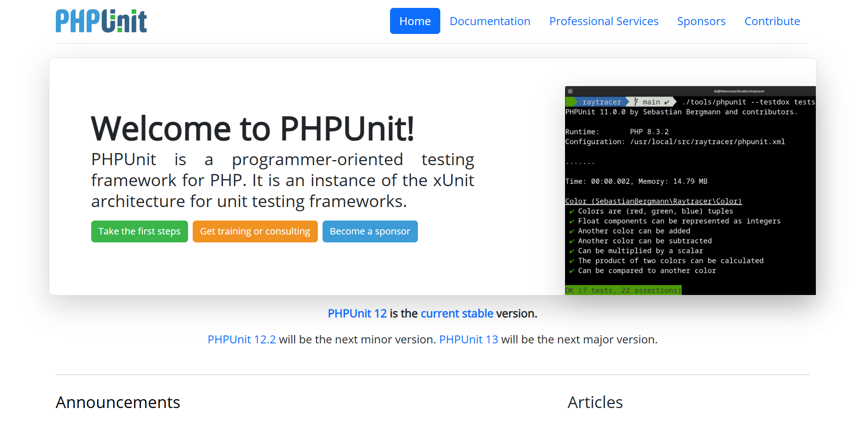Click Get training or consulting button
The width and height of the screenshot is (868, 422).
click(x=255, y=231)
